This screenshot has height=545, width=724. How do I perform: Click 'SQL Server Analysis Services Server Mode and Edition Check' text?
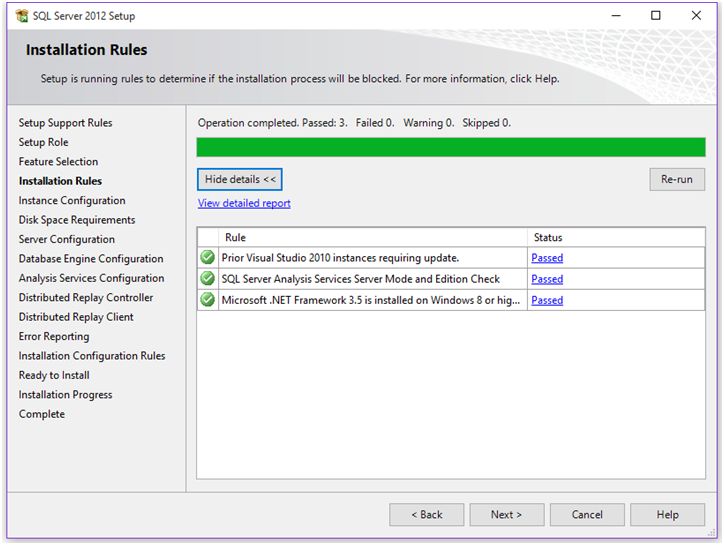[361, 279]
